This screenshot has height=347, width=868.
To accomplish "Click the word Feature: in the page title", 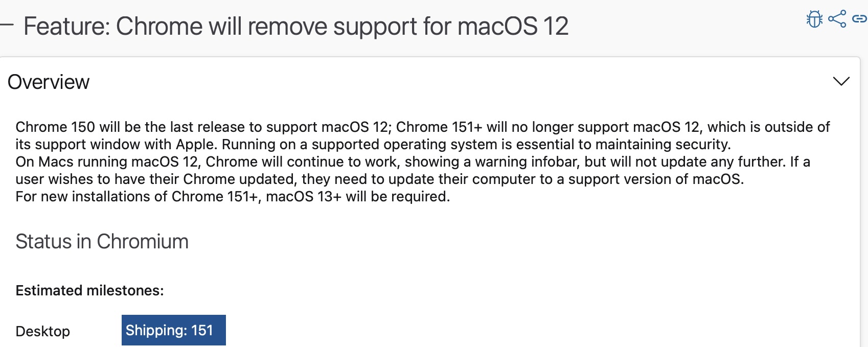I will (66, 26).
